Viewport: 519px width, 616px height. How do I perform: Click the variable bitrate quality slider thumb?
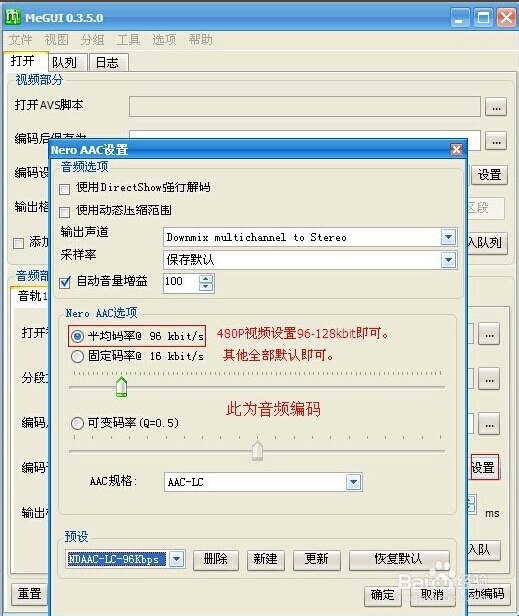tap(257, 451)
